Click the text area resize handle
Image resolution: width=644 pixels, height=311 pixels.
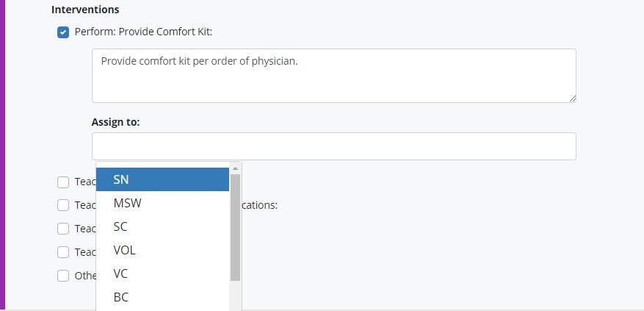[572, 99]
